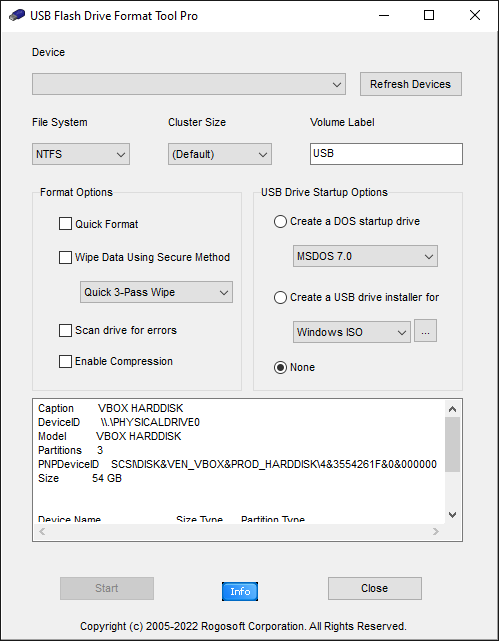
Task: Click the horizontal scroll right arrow
Action: [x=436, y=531]
